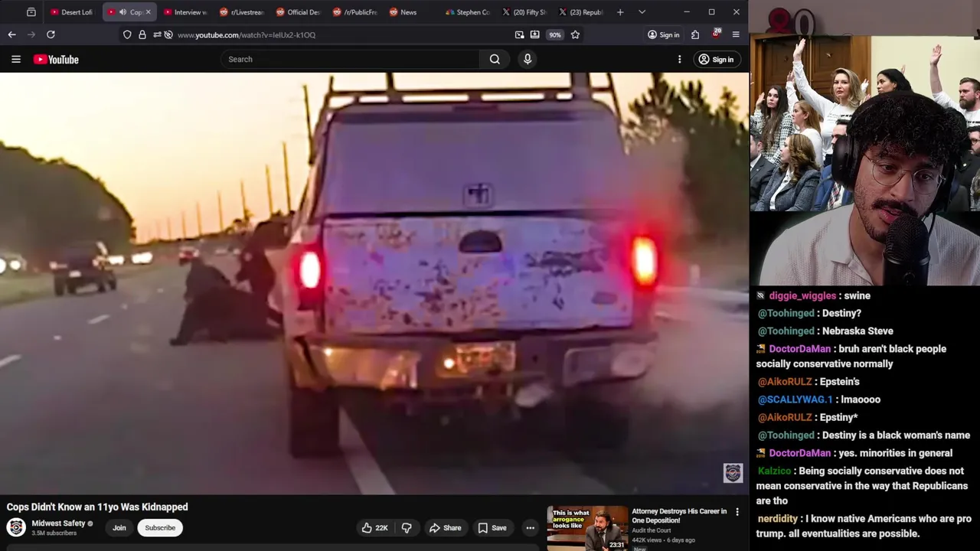This screenshot has height=551, width=980.
Task: Open the Firefox View tab overview icon
Action: [x=31, y=12]
